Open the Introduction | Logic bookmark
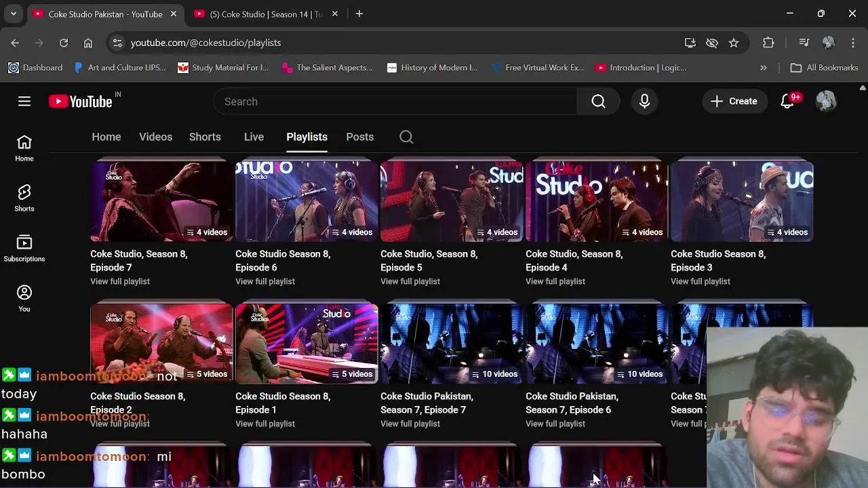Viewport: 868px width, 488px height. 642,68
